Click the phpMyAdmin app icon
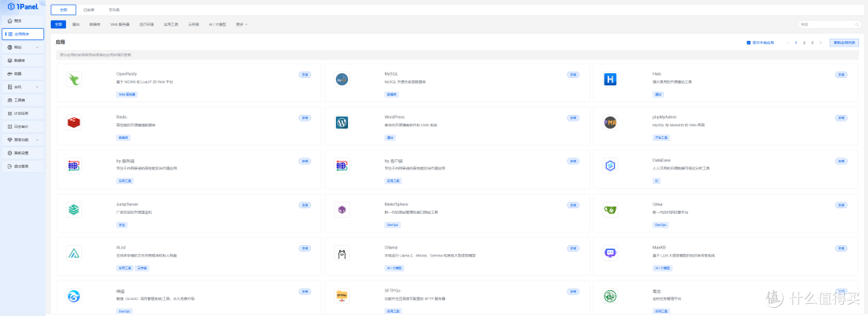Image resolution: width=868 pixels, height=316 pixels. click(610, 122)
